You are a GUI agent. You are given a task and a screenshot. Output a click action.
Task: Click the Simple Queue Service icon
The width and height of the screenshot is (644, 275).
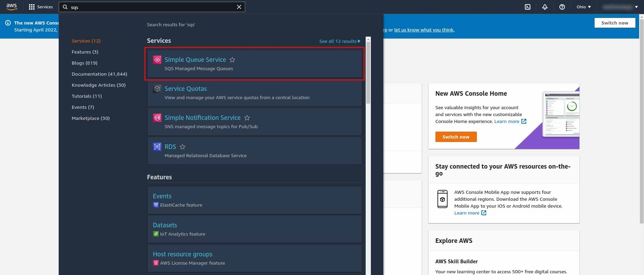[157, 60]
